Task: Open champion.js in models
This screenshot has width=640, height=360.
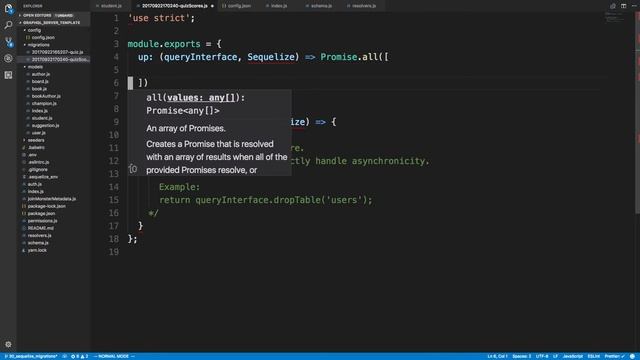Action: pos(44,104)
